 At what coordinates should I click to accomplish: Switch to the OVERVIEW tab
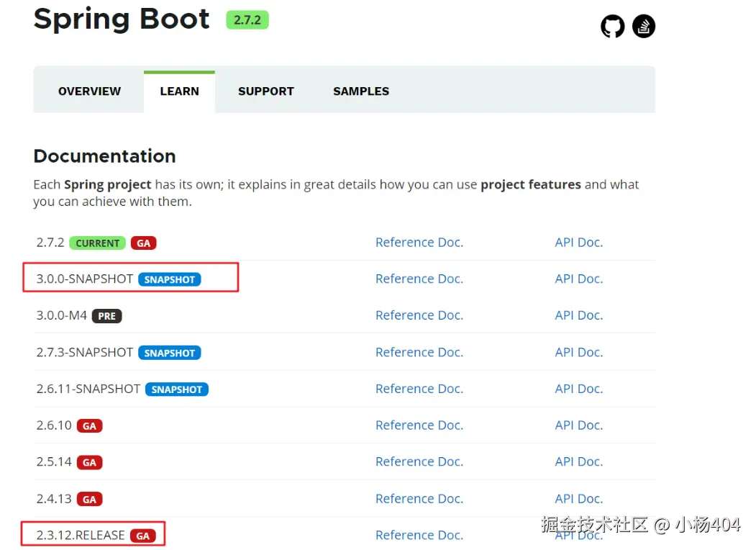[89, 91]
